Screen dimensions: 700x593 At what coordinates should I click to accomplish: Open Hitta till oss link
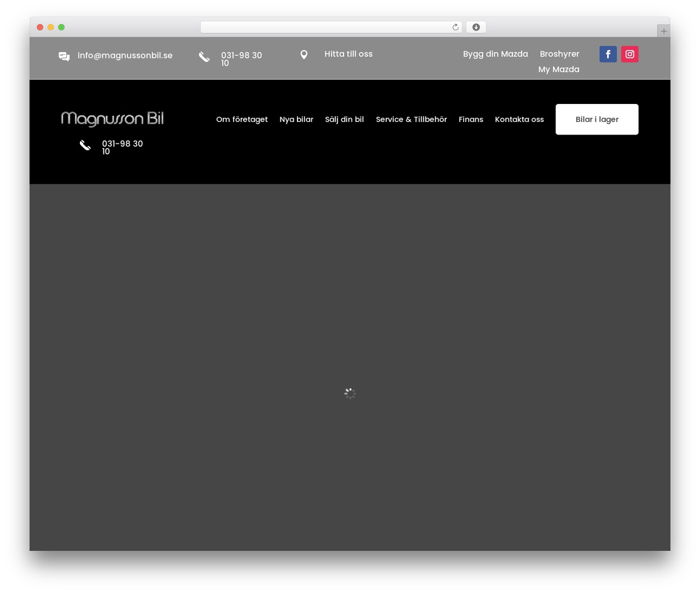point(348,54)
